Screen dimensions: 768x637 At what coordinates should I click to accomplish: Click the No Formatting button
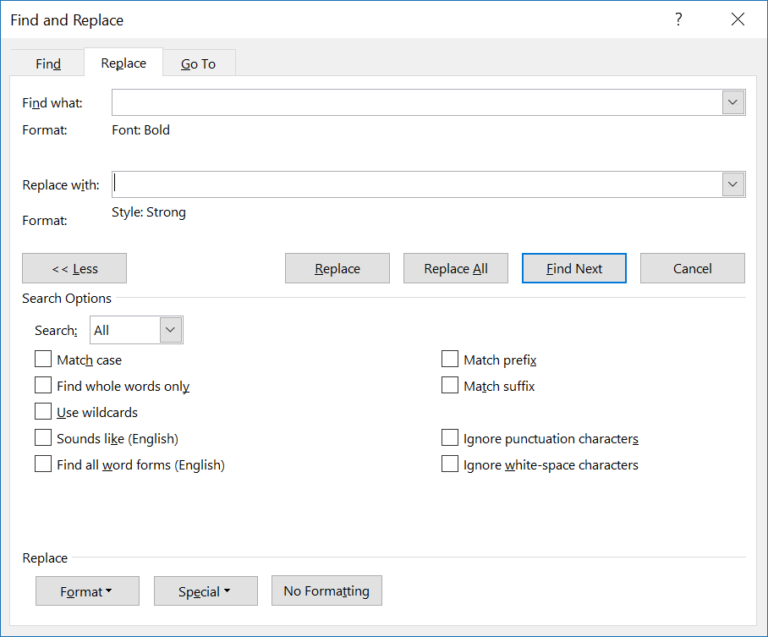326,591
